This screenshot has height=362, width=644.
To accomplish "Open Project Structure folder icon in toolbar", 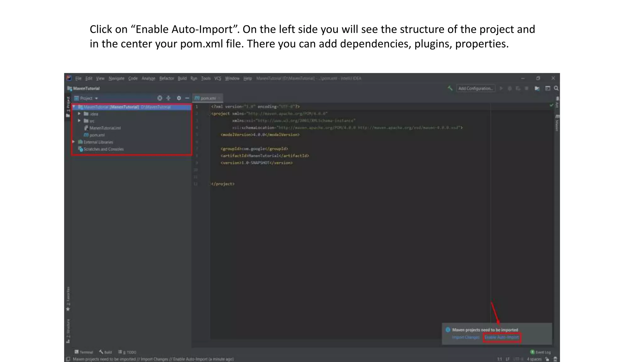I will pyautogui.click(x=537, y=89).
